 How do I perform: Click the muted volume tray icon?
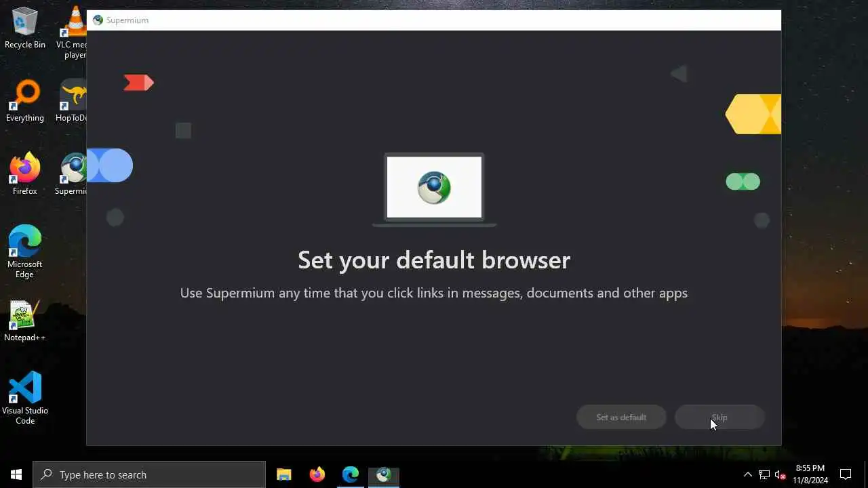click(x=780, y=474)
